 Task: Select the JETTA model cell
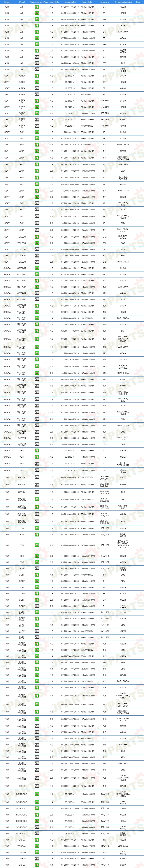click(22, 786)
